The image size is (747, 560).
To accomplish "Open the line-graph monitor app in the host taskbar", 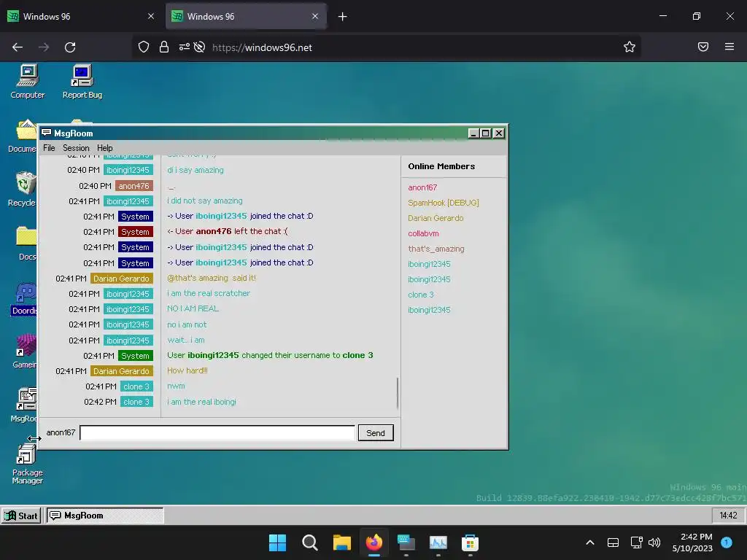I will pyautogui.click(x=438, y=542).
